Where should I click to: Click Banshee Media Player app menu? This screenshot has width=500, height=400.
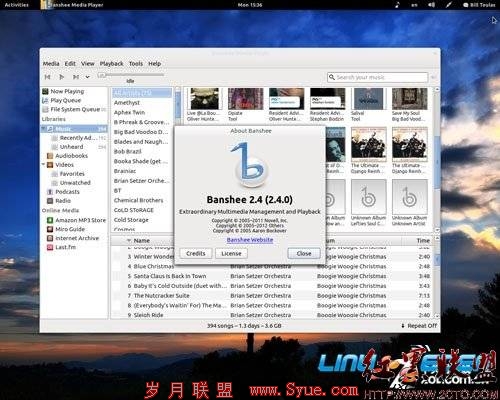(x=73, y=5)
